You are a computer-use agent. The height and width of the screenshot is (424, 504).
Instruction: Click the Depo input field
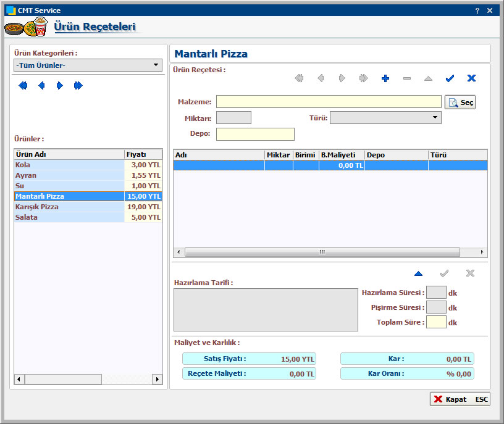pyautogui.click(x=255, y=134)
